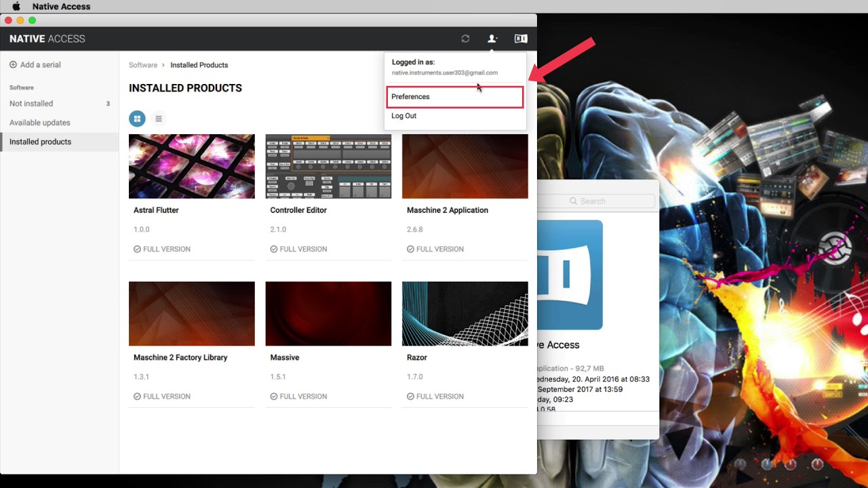This screenshot has height=488, width=868.
Task: Choose Log Out from the account dropdown
Action: 404,116
